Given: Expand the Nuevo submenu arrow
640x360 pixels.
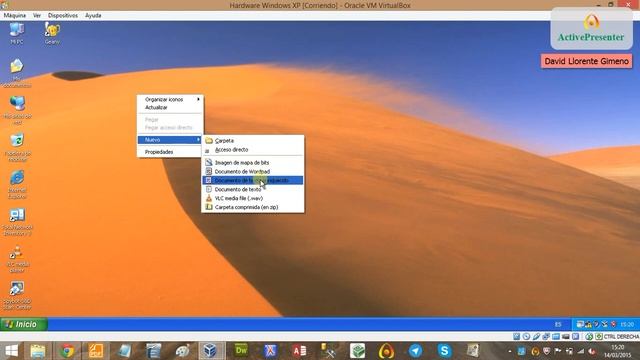Looking at the screenshot, I should 198,140.
